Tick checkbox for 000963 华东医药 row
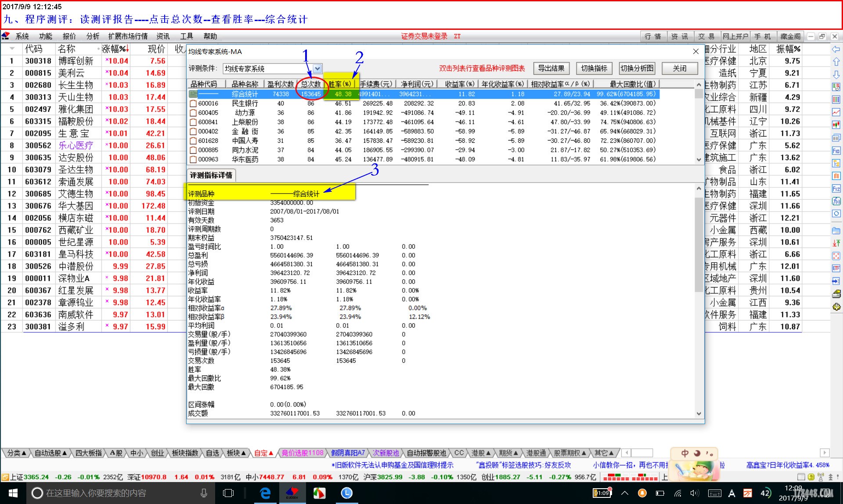Image resolution: width=843 pixels, height=504 pixels. (x=193, y=159)
